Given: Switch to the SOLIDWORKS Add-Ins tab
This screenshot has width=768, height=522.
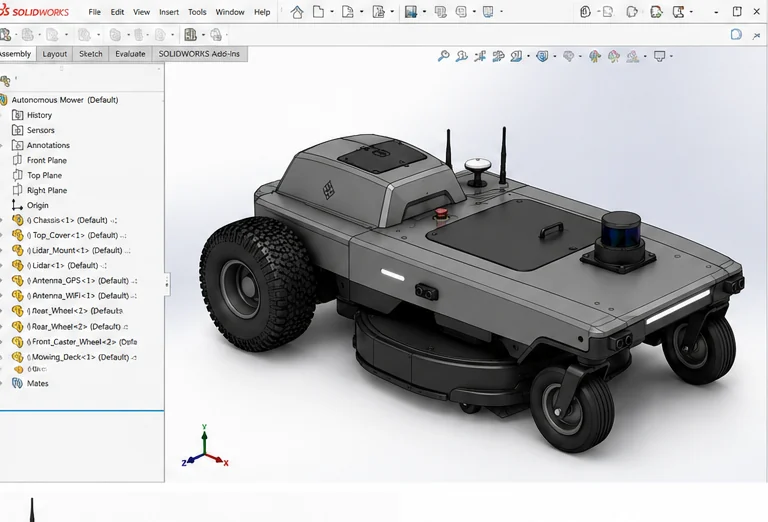Looking at the screenshot, I should (x=199, y=54).
